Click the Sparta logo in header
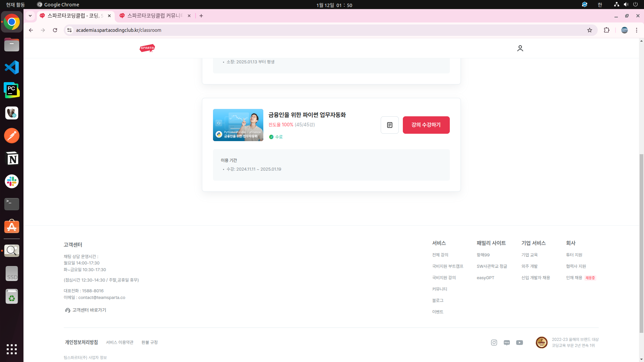 (x=147, y=48)
